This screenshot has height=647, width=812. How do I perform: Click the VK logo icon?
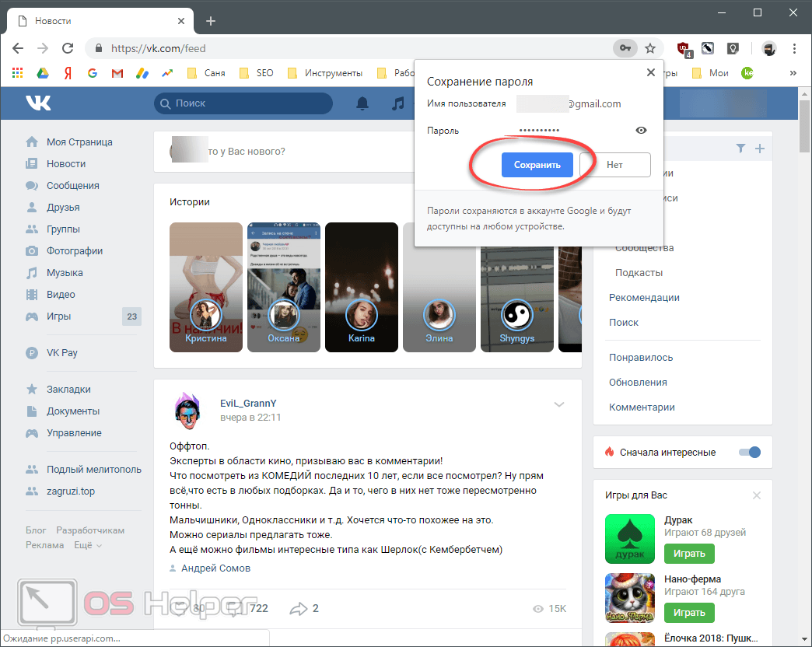click(x=38, y=103)
